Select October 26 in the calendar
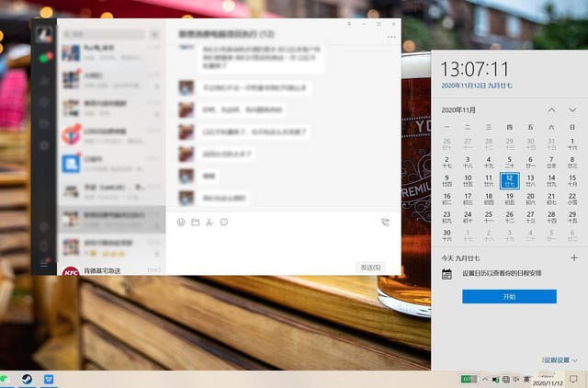 pyautogui.click(x=447, y=144)
